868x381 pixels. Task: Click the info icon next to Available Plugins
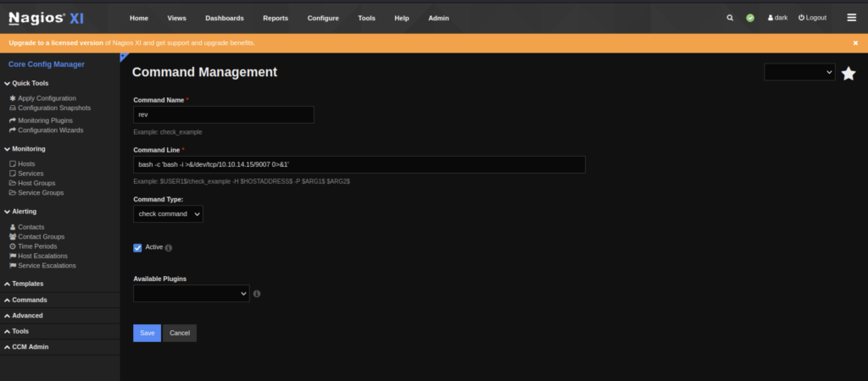[x=257, y=294]
